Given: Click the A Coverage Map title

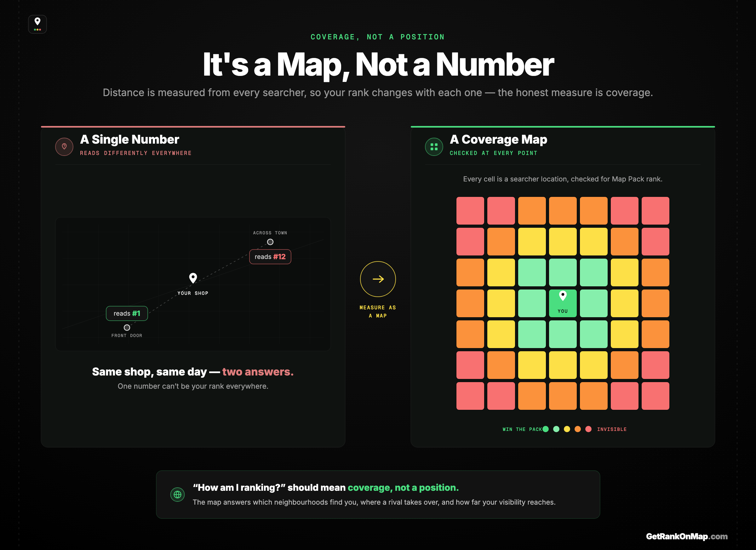Looking at the screenshot, I should [x=498, y=139].
